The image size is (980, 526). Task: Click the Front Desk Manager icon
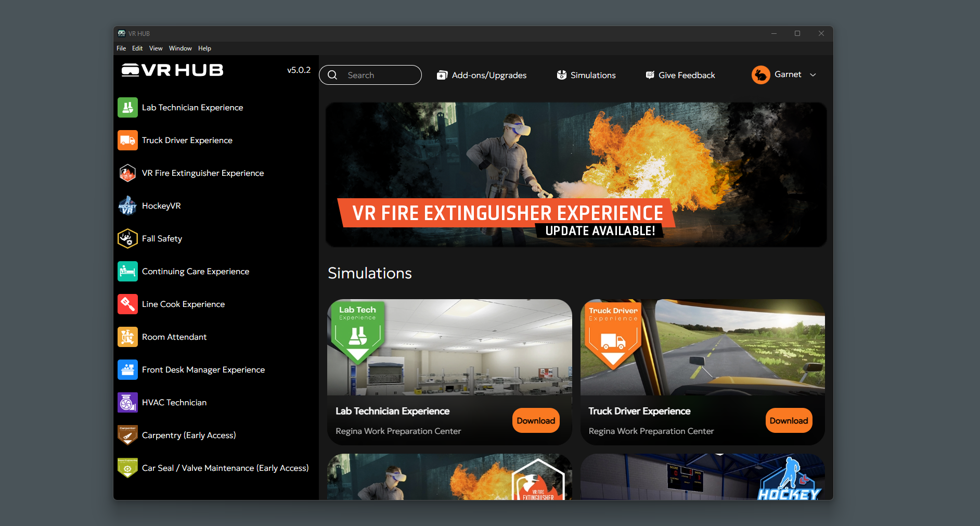(x=127, y=370)
